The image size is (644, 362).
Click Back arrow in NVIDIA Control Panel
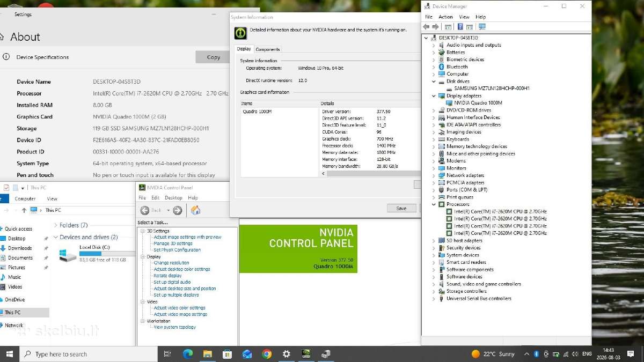click(x=145, y=210)
